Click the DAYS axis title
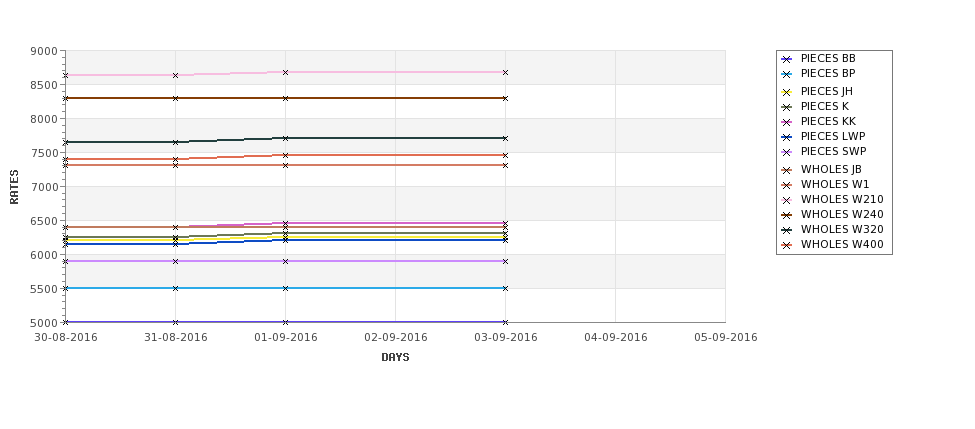 (395, 358)
